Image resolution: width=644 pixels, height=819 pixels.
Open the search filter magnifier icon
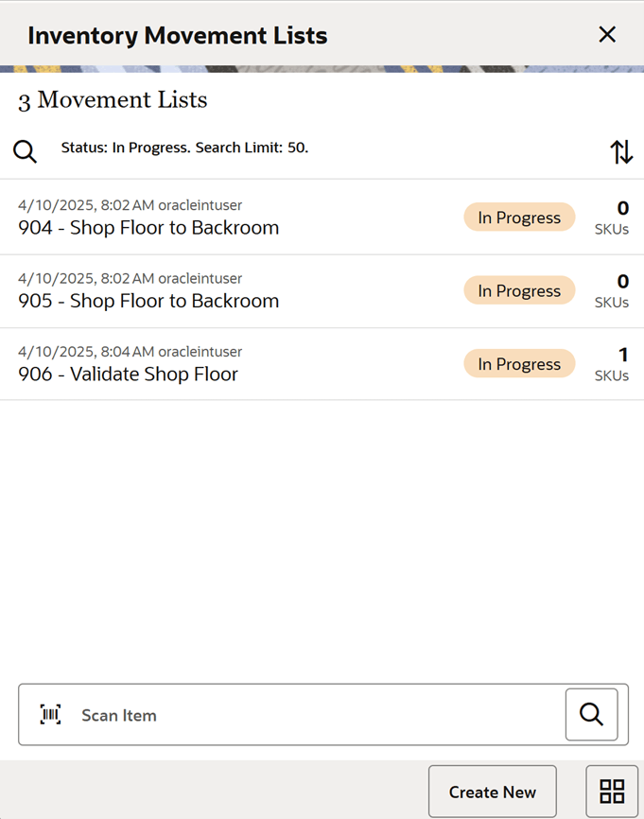pyautogui.click(x=25, y=151)
